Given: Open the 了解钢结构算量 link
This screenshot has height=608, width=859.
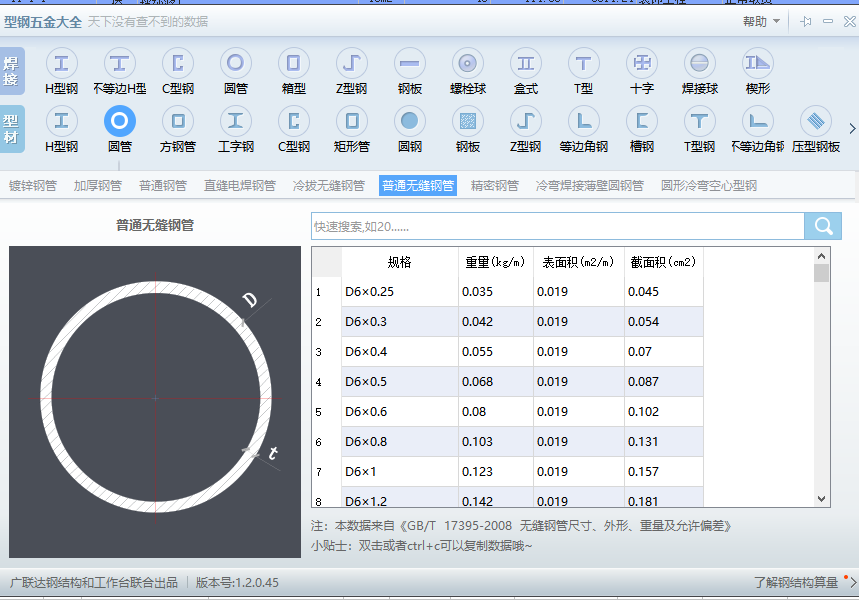Looking at the screenshot, I should pos(795,582).
